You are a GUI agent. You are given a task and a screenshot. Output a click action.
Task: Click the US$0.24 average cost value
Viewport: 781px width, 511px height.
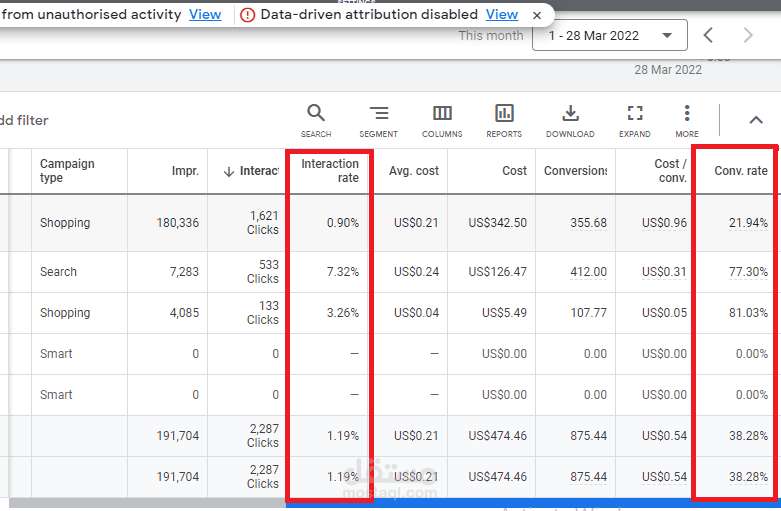point(416,272)
